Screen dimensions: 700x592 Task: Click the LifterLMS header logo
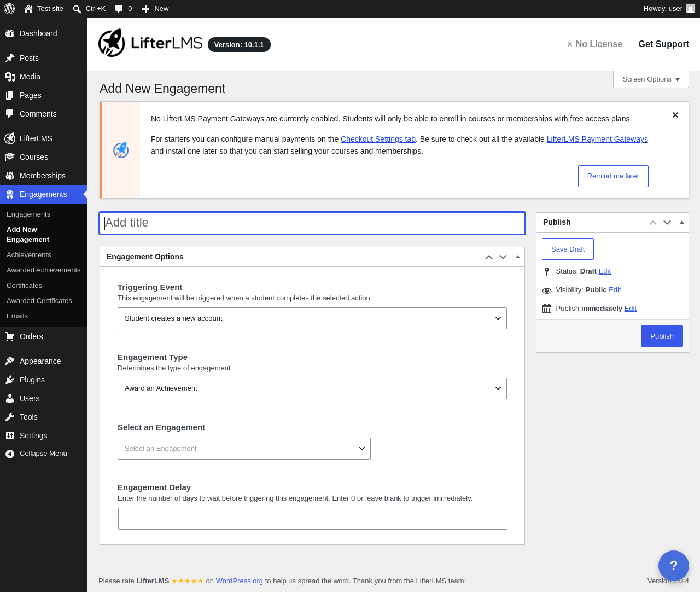[150, 43]
